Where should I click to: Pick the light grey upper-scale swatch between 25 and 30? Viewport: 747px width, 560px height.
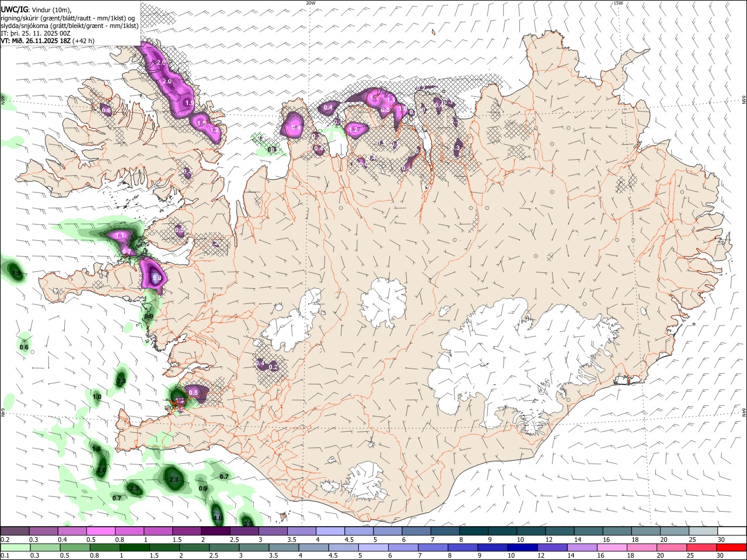click(703, 531)
